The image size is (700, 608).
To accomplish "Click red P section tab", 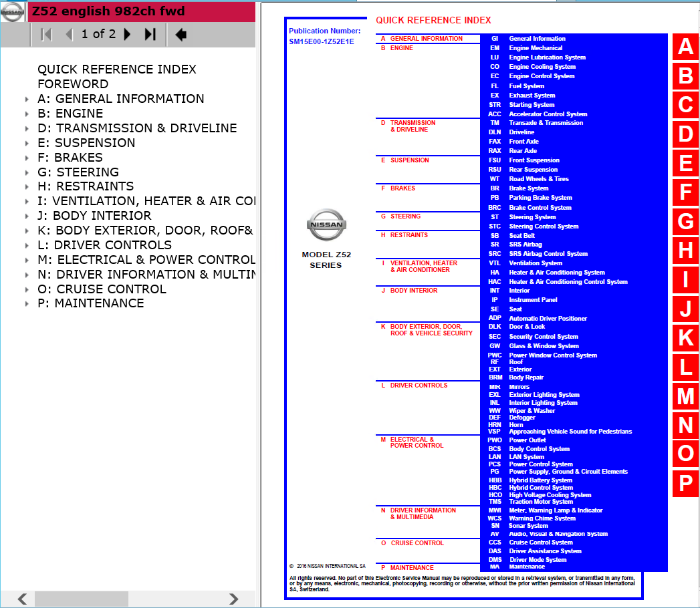I will coord(686,483).
